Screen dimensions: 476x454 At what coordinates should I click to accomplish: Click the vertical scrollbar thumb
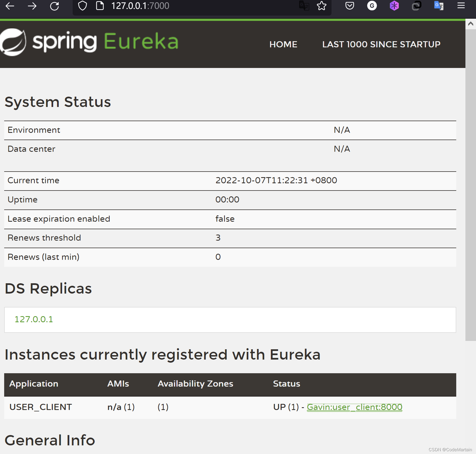(471, 185)
